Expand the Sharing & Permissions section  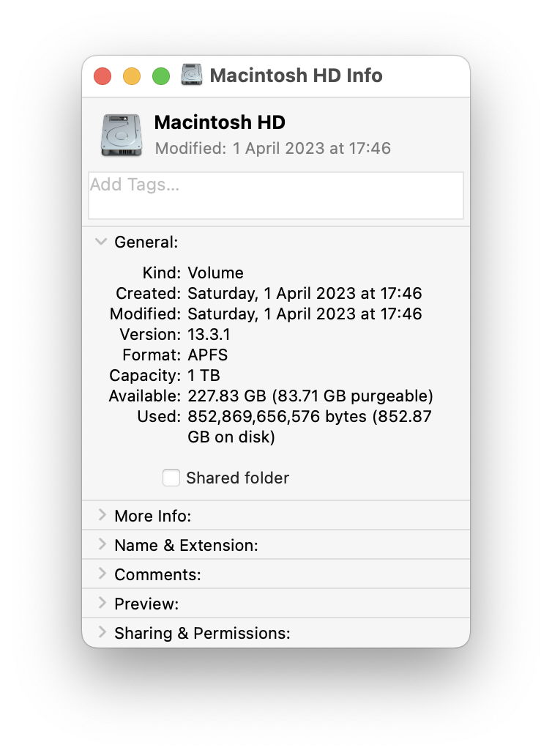tap(102, 632)
